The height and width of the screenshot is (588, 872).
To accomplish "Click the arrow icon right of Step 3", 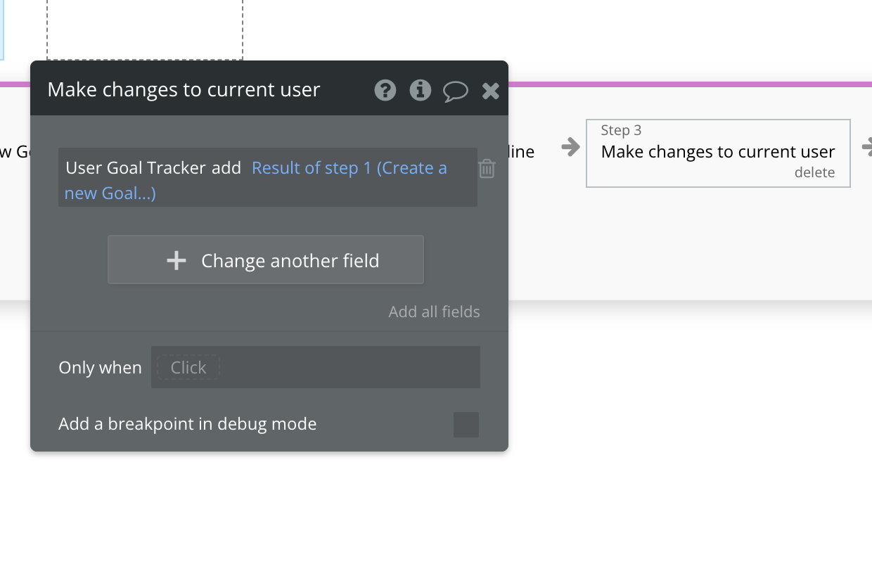I will coord(867,147).
